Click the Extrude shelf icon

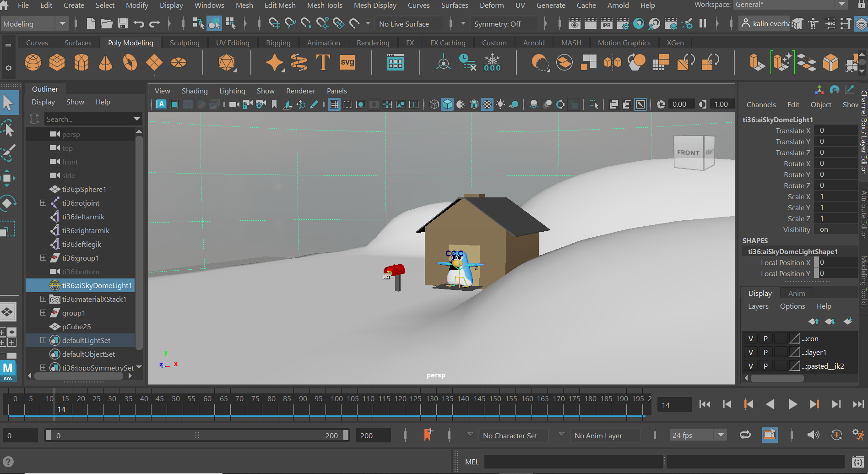pos(757,62)
